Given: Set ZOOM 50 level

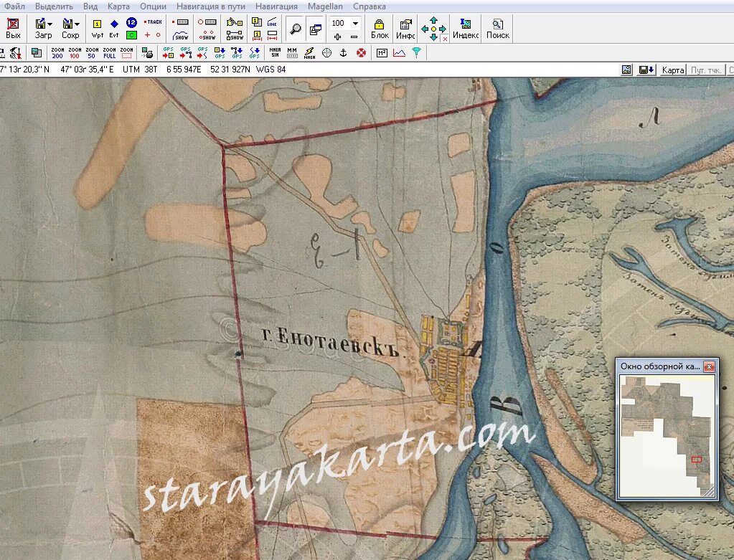Looking at the screenshot, I should click(92, 53).
